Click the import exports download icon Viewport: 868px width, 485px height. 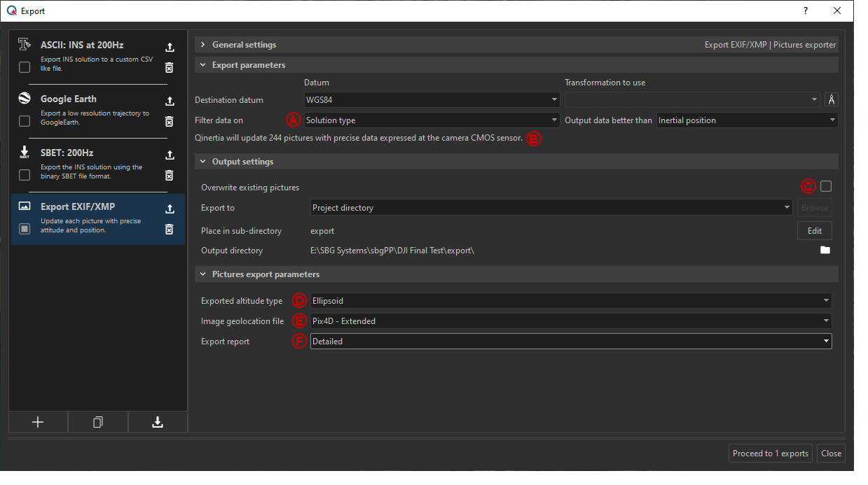(x=157, y=422)
